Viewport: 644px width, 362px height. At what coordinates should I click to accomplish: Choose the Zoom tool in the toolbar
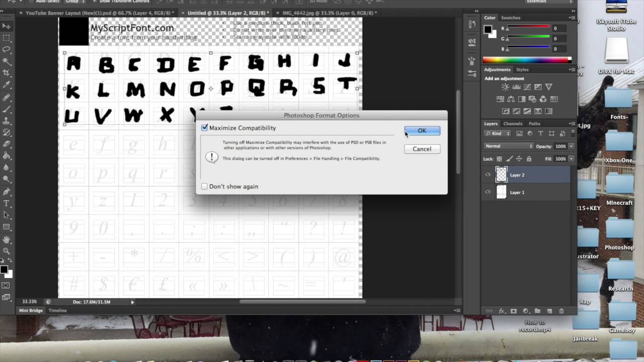click(x=7, y=251)
